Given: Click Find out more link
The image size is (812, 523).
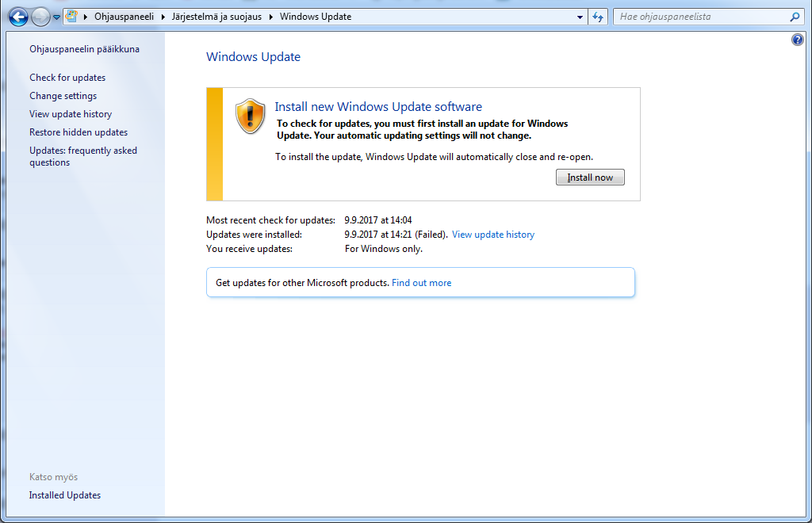Looking at the screenshot, I should coord(421,283).
